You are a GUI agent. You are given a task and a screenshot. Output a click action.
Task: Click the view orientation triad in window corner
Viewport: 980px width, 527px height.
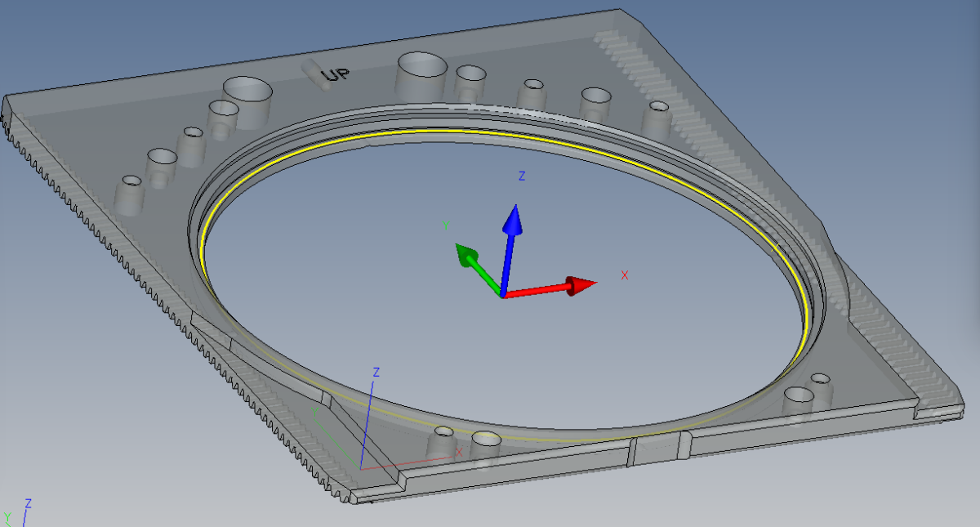[x=18, y=512]
